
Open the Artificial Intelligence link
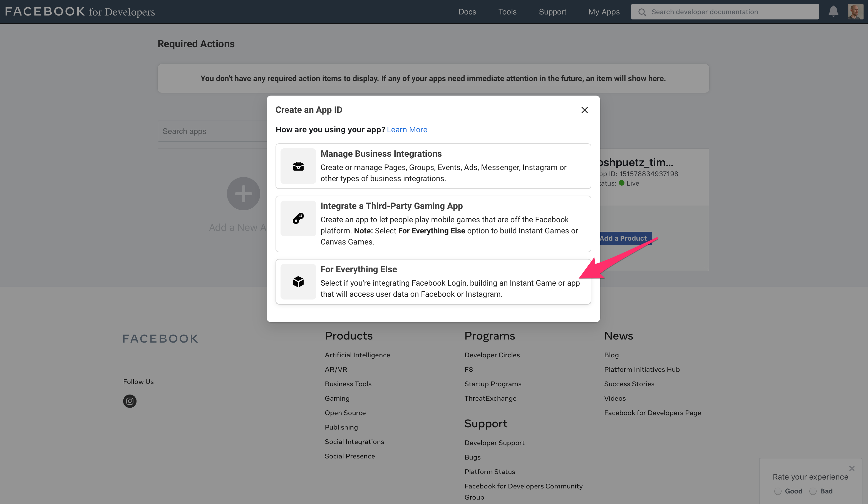(358, 355)
